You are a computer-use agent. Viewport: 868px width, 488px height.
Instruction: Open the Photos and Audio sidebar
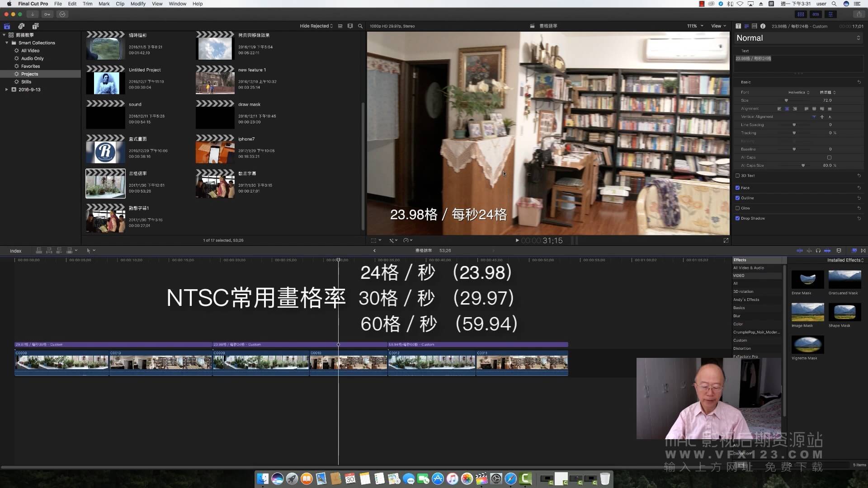(x=21, y=26)
